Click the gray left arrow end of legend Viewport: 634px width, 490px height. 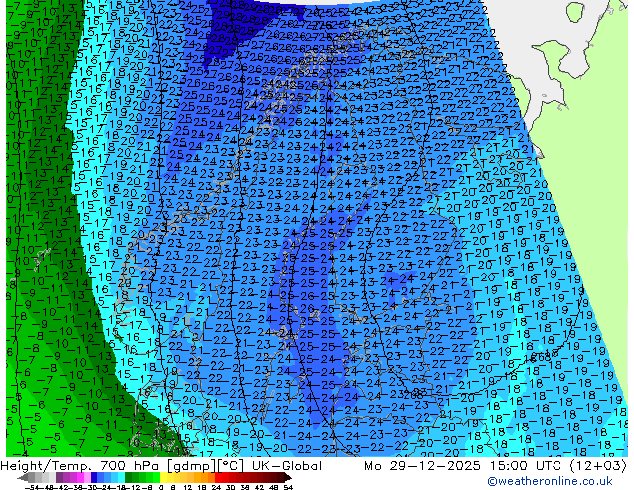pyautogui.click(x=23, y=478)
